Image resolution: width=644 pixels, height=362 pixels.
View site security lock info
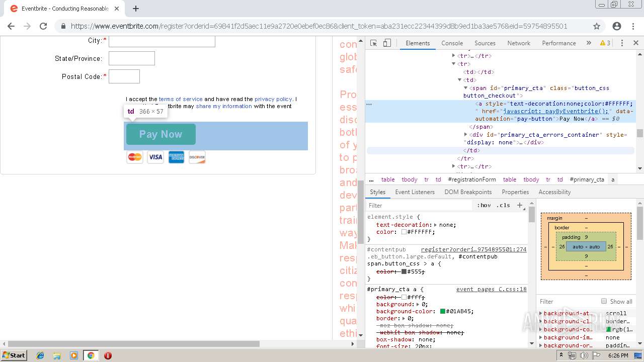click(63, 26)
